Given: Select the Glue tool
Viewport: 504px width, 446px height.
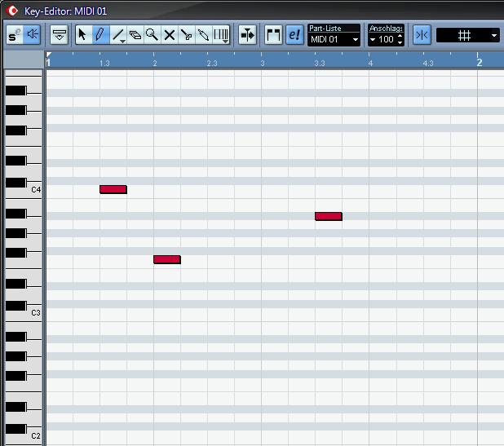Looking at the screenshot, I should click(203, 35).
